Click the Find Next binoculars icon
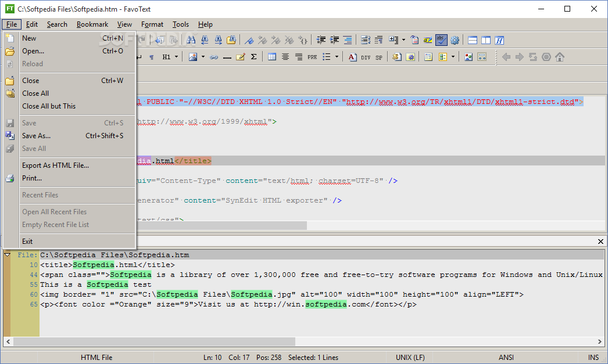 click(x=219, y=40)
